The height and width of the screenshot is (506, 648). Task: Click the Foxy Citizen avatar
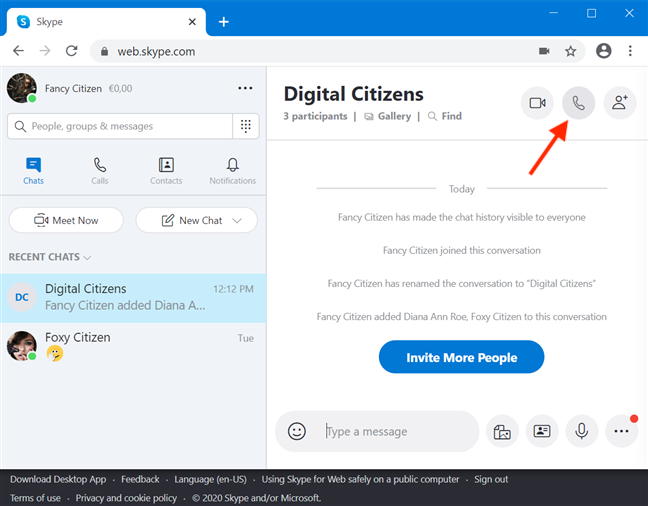(x=21, y=346)
